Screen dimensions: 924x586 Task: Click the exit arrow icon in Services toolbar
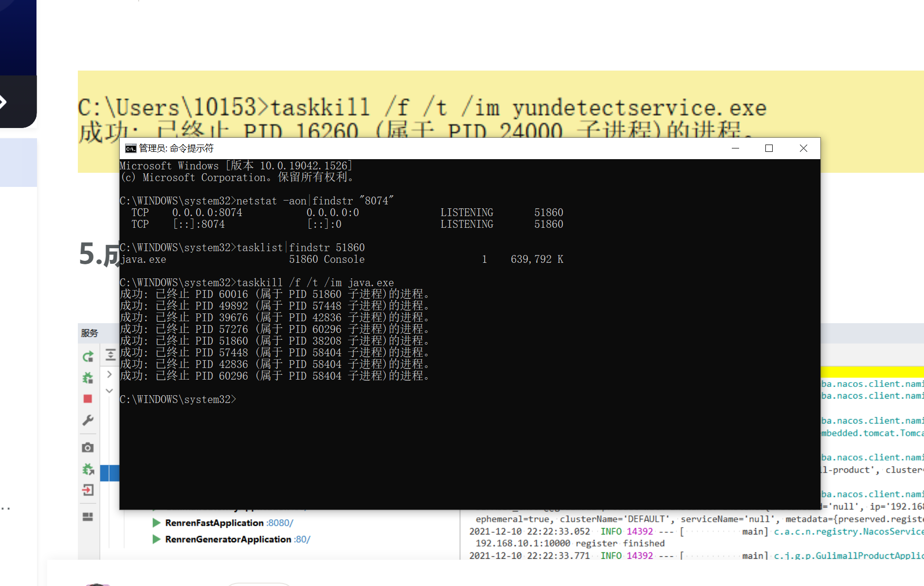(x=88, y=490)
